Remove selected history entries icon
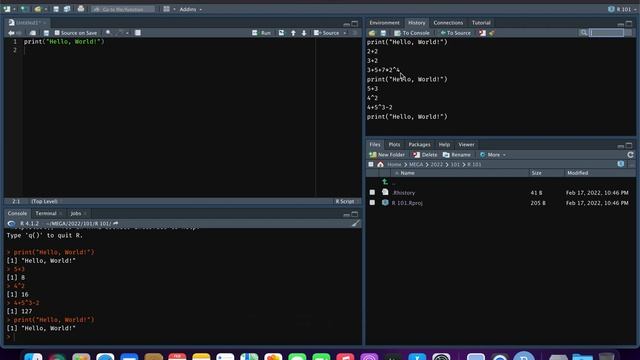Viewport: 640px width, 360px height. [x=482, y=33]
